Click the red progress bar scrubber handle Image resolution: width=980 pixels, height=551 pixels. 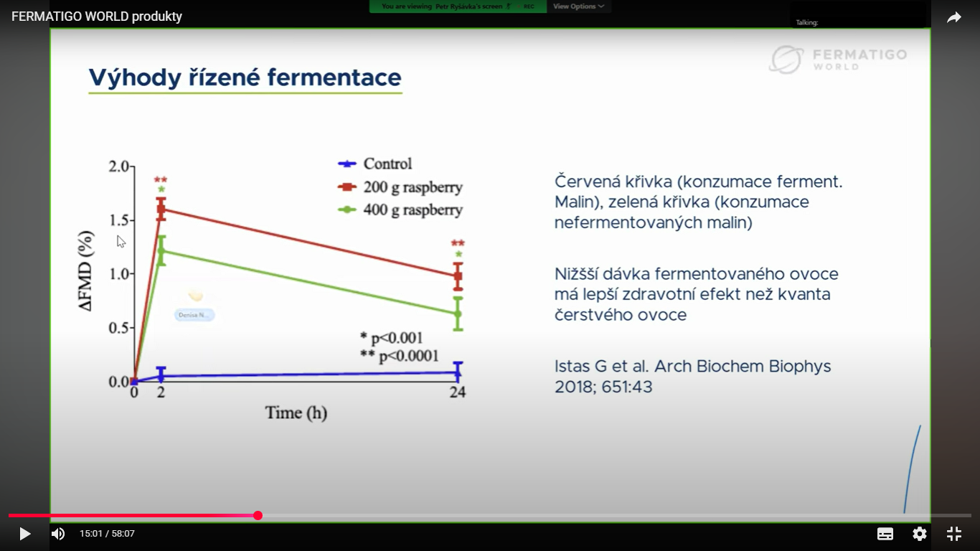(258, 515)
